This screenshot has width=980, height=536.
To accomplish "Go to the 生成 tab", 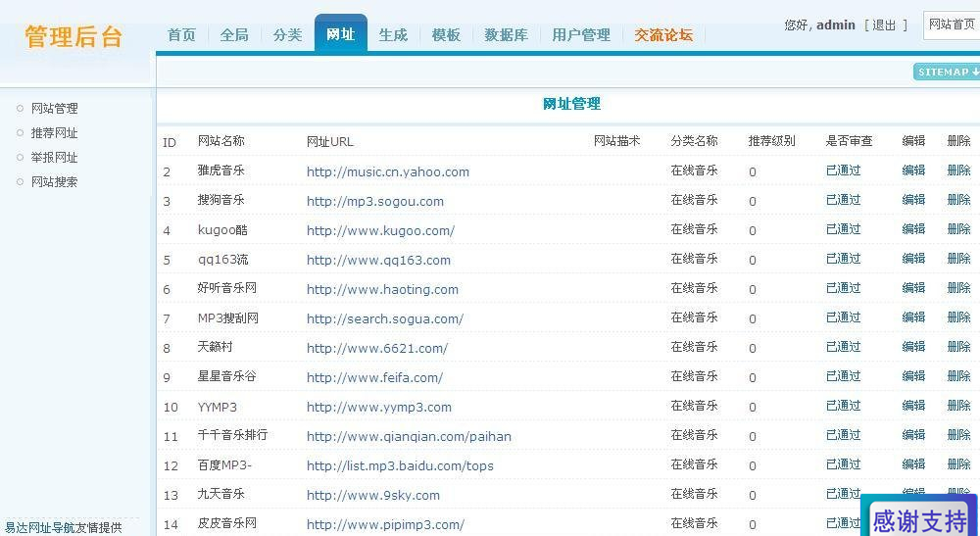I will pos(393,35).
